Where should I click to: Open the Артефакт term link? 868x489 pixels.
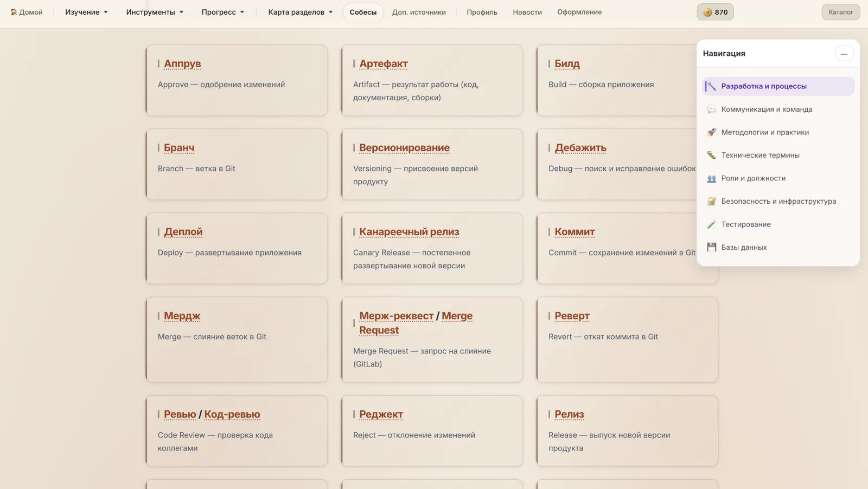[384, 64]
